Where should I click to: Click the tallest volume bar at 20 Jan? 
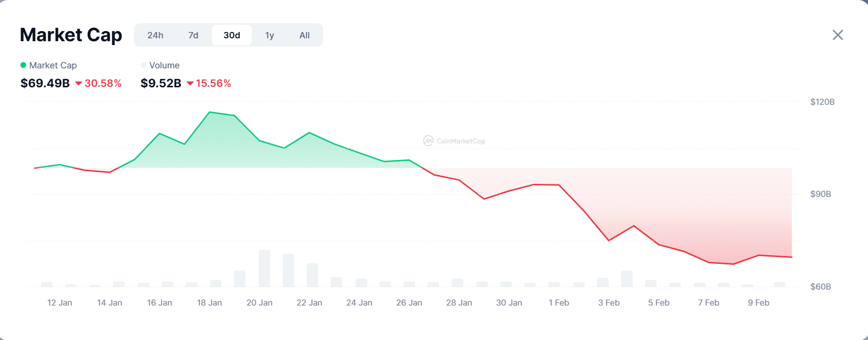click(264, 268)
